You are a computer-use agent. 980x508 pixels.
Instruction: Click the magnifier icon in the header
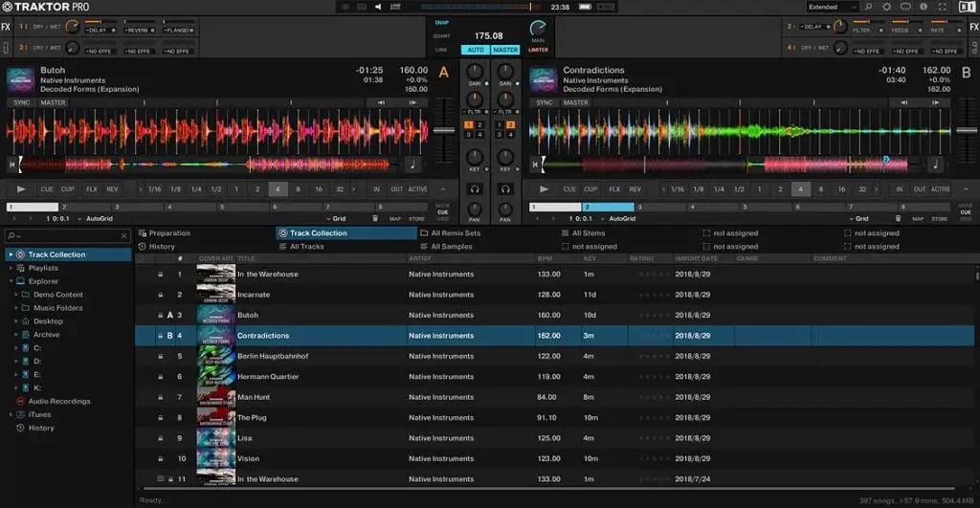pyautogui.click(x=868, y=7)
